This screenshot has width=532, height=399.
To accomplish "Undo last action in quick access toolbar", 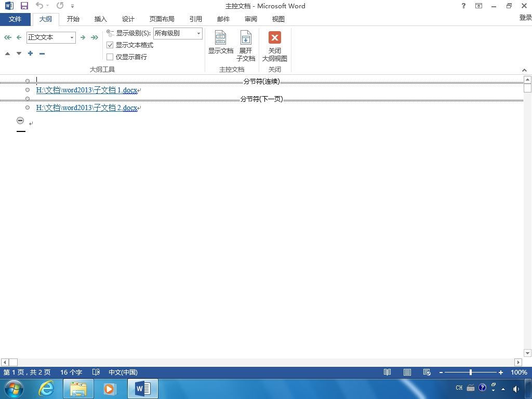I will (39, 6).
